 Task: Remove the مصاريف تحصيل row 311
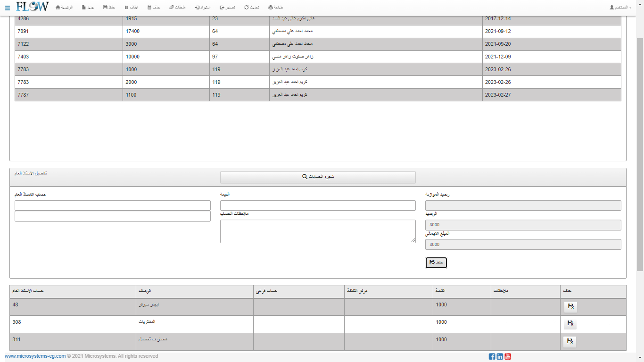point(570,342)
